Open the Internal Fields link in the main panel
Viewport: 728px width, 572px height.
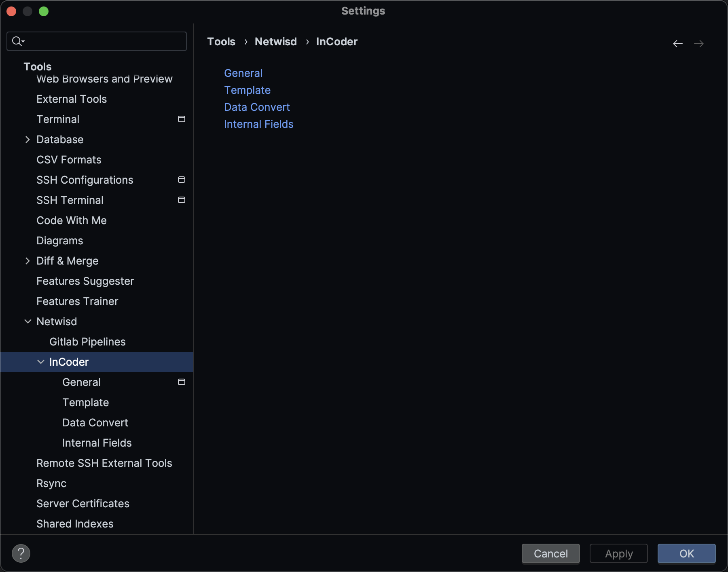pyautogui.click(x=258, y=124)
